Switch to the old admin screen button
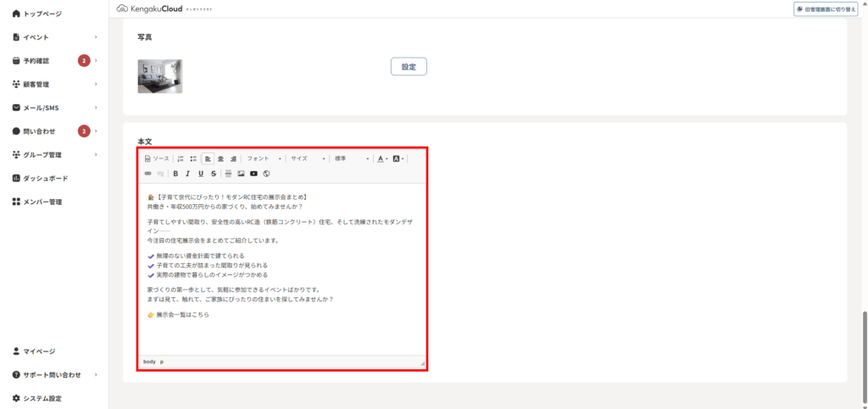 [x=826, y=8]
